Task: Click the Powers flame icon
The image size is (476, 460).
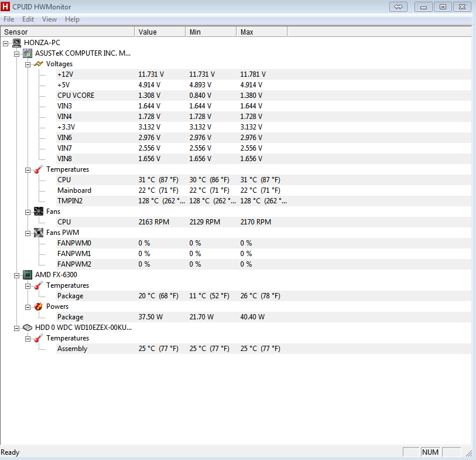Action: 39,306
